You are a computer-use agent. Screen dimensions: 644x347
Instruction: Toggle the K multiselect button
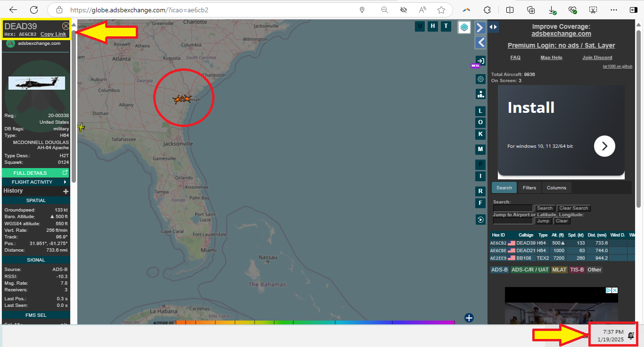pyautogui.click(x=480, y=134)
